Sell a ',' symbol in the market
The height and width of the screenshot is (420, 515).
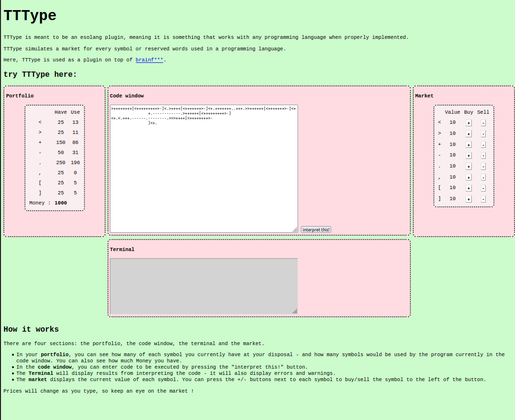point(483,177)
